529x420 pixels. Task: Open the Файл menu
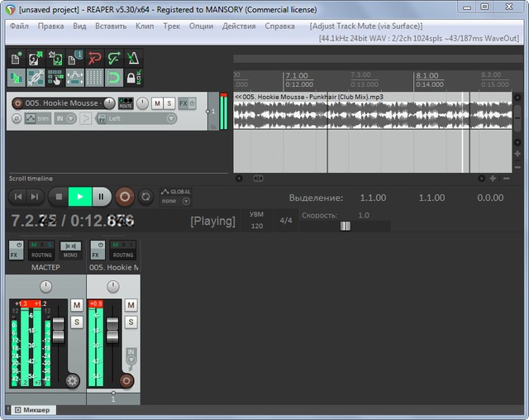click(x=19, y=26)
